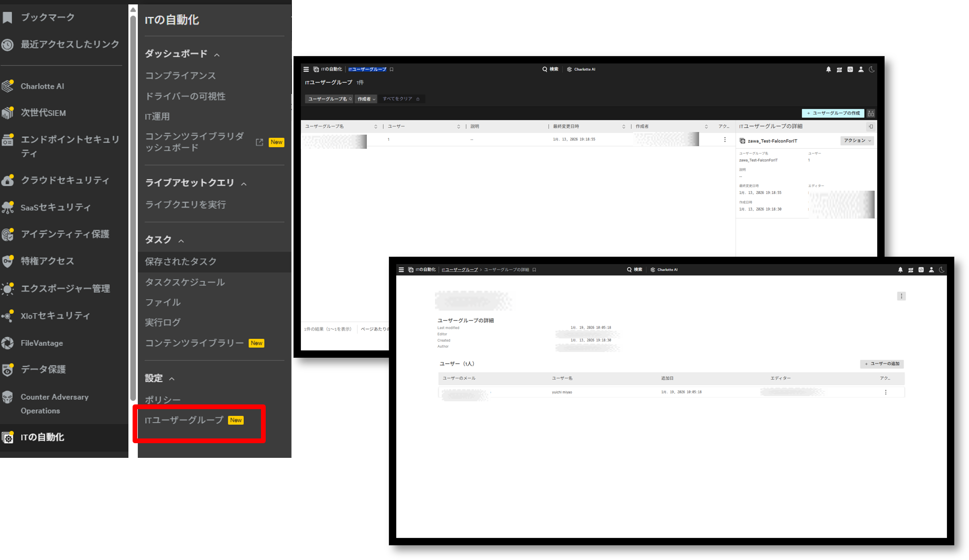The height and width of the screenshot is (560, 969).
Task: Open Charlotte AI in the left sidebar
Action: pyautogui.click(x=42, y=86)
